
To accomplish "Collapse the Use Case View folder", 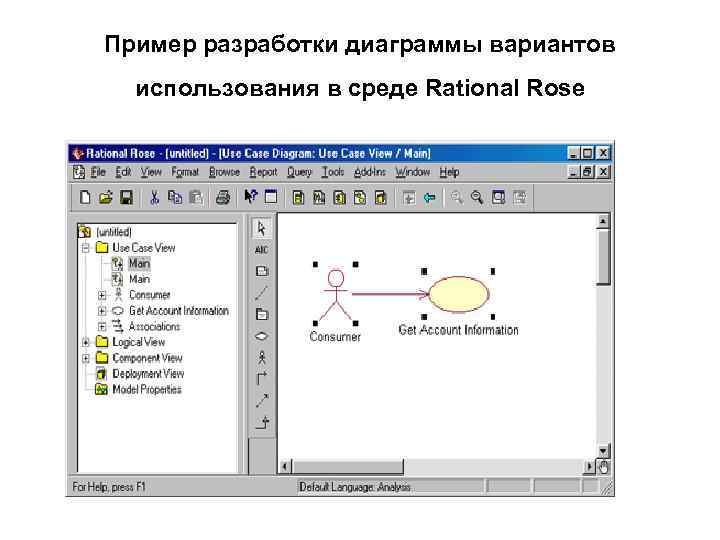I will 86,248.
